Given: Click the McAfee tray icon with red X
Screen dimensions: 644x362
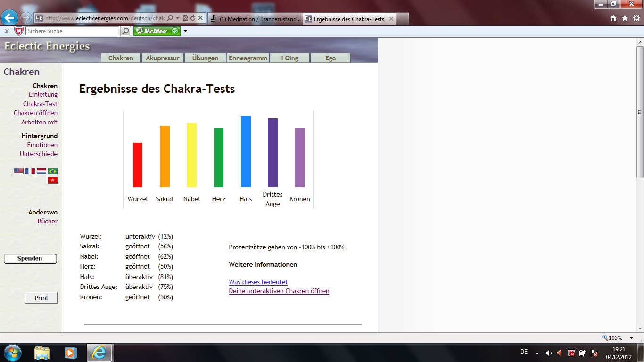Looking at the screenshot, I should 571,353.
